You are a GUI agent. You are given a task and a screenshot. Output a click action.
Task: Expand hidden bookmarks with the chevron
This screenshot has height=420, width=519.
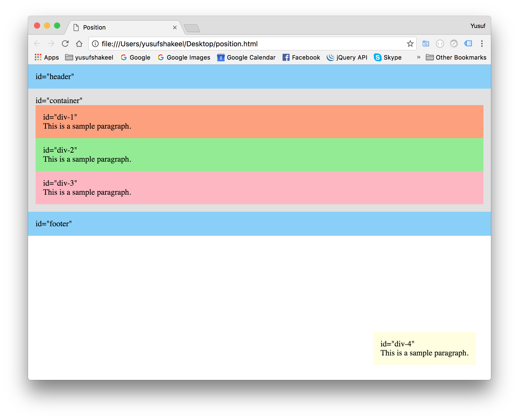(x=419, y=57)
